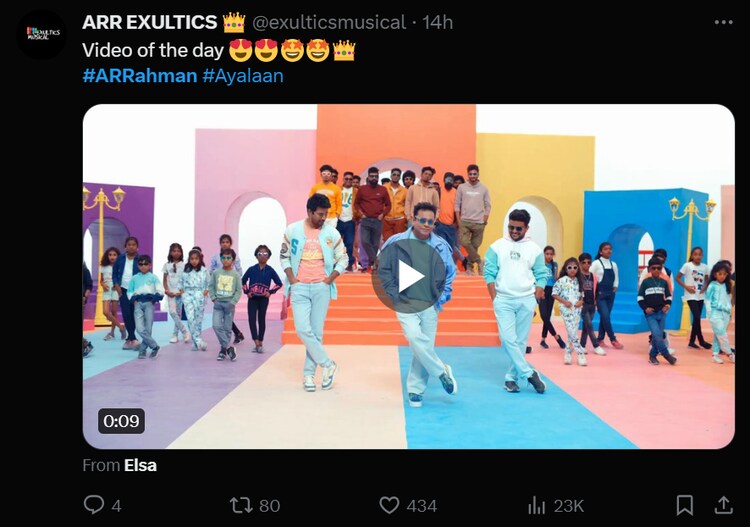Open the ARR EXULTICS profile name
Viewport: 750px width, 527px height.
click(x=150, y=22)
